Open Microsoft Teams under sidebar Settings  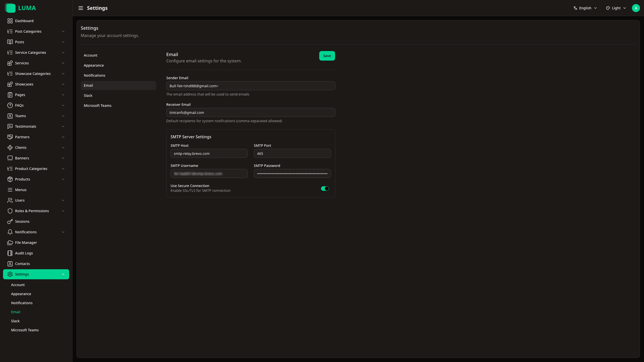tap(25, 330)
